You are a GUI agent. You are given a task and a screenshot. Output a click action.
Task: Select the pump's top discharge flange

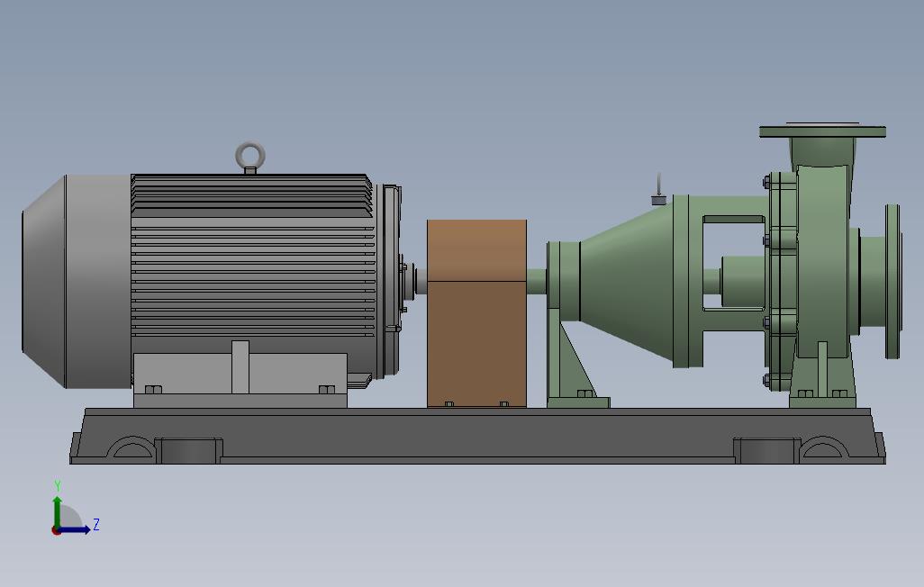822,131
